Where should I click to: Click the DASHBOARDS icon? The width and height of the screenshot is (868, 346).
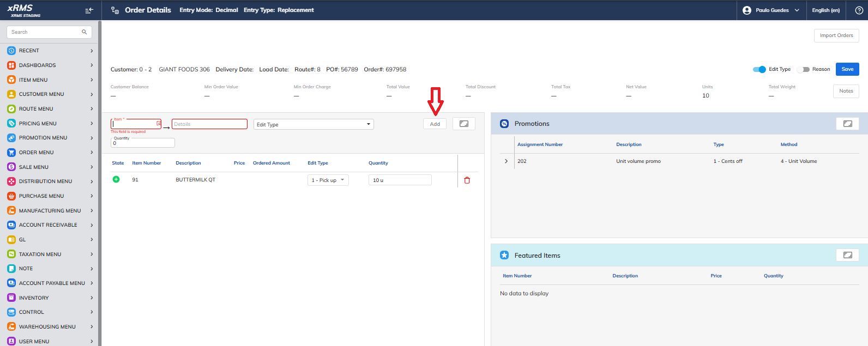tap(11, 65)
